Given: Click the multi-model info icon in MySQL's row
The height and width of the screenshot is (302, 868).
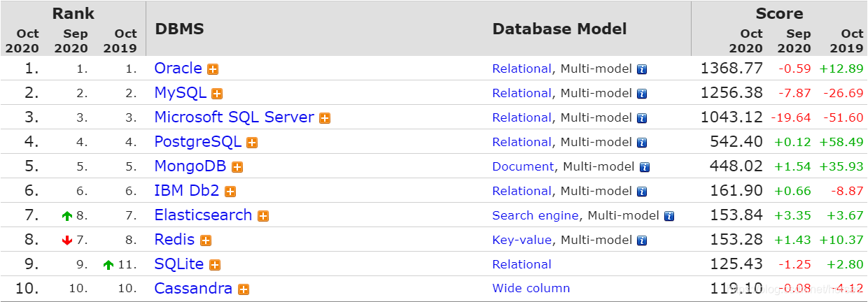Looking at the screenshot, I should (642, 94).
